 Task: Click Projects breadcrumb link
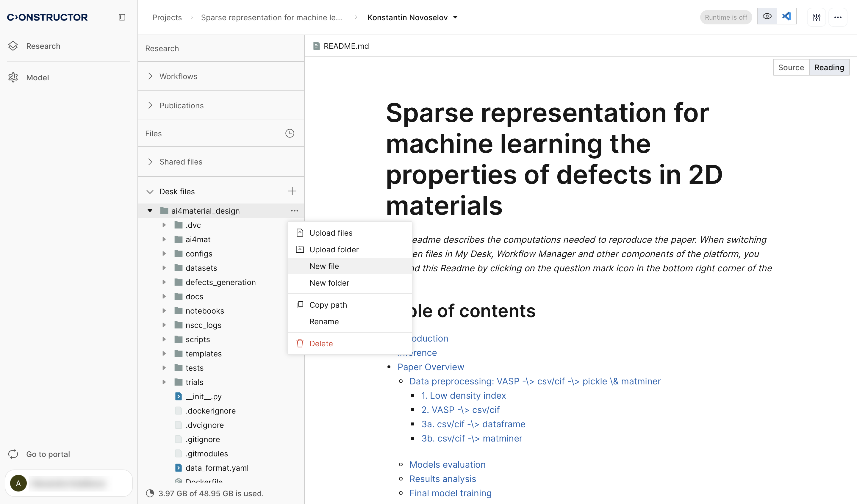(x=167, y=17)
